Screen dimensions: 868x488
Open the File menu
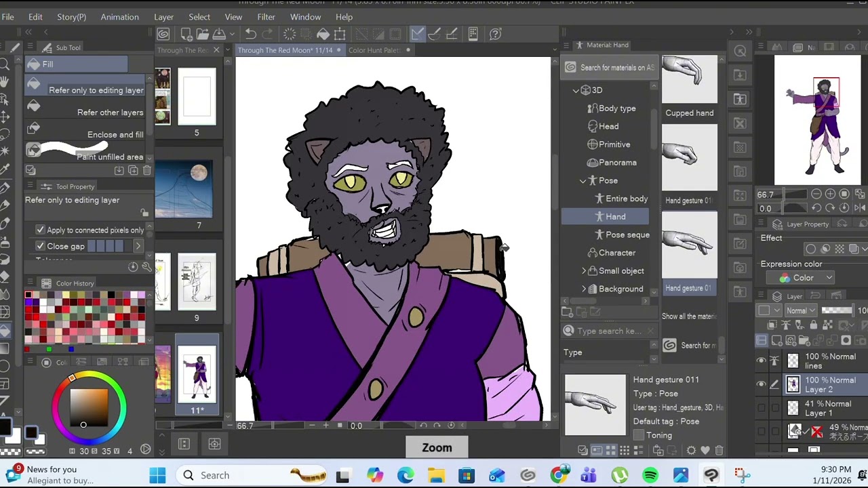8,17
